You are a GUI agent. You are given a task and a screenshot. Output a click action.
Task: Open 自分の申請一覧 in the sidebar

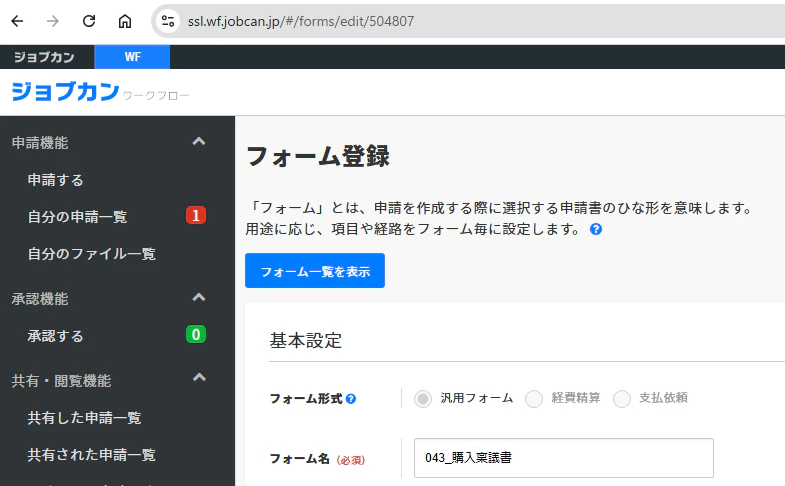[78, 217]
